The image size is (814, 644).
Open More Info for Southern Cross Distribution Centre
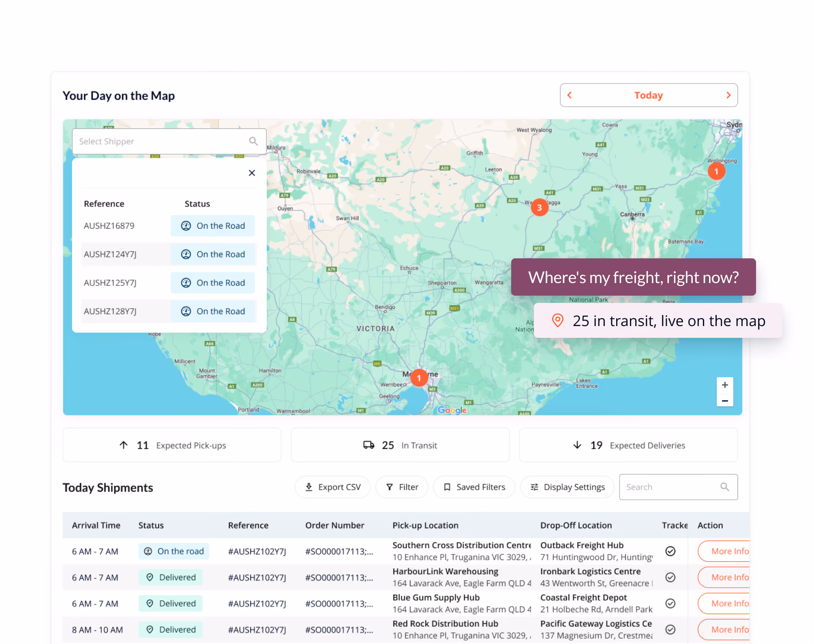[x=724, y=551]
